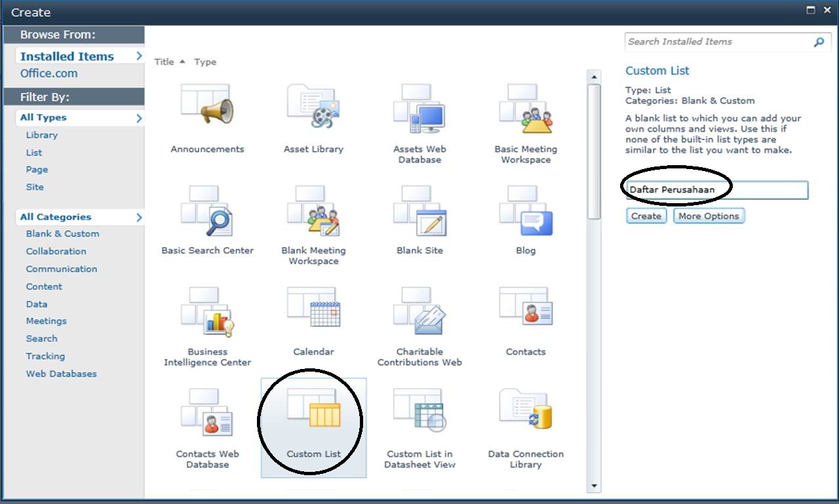
Task: Toggle the Title sort order
Action: 165,62
